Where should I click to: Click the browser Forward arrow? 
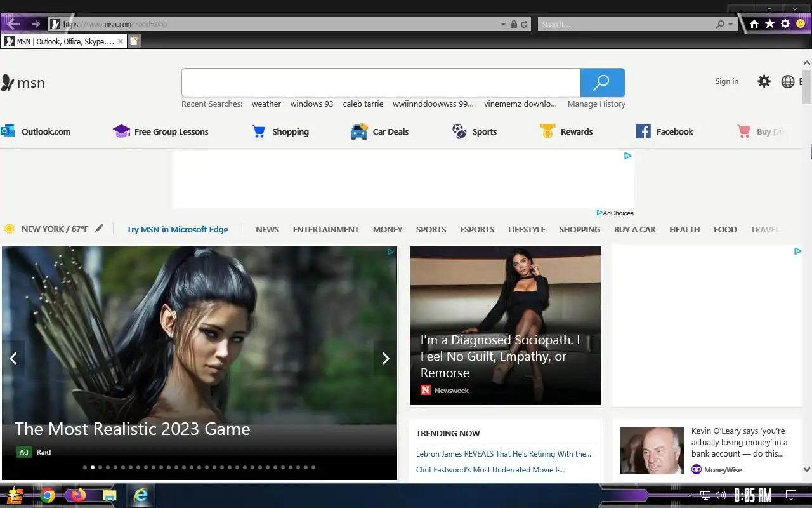36,24
